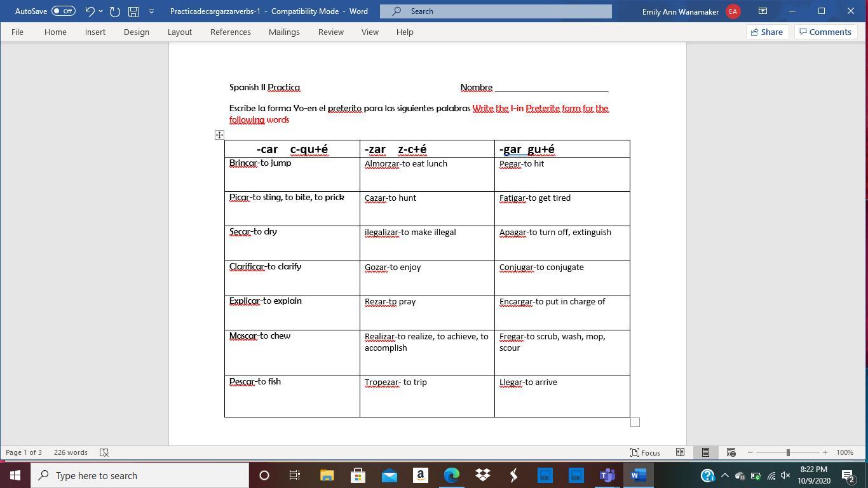Screen dimensions: 868x488
Task: Click the '-zar z-c+é' header cell
Action: (427, 149)
